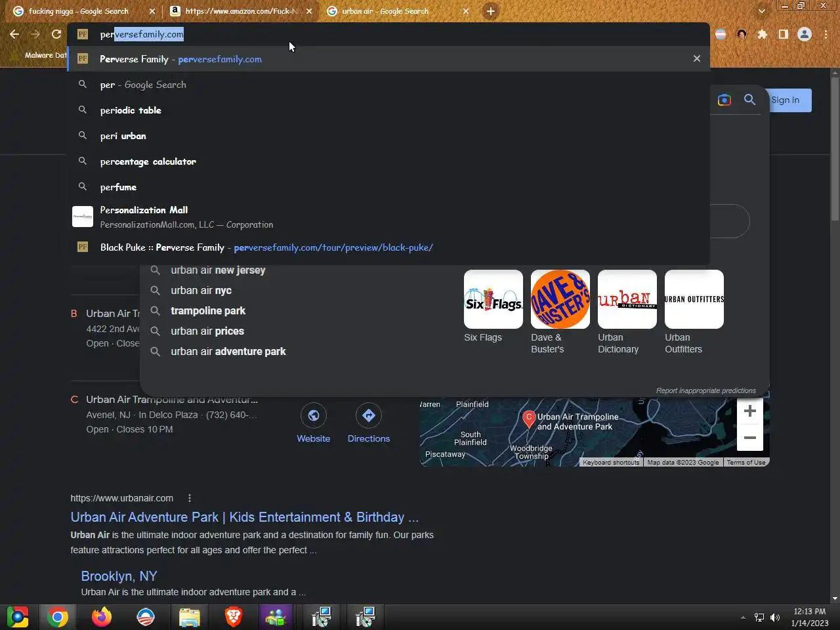
Task: Open the Urban Outfitters thumbnail
Action: coord(694,299)
